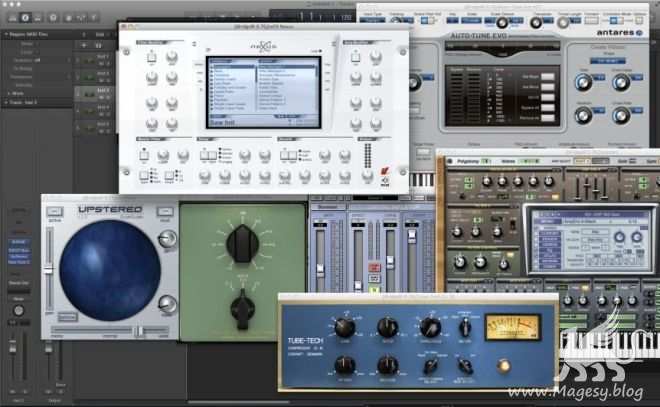Click the duplicate track button beside plus
Screen dimensions: 660x407
pyautogui.click(x=98, y=45)
